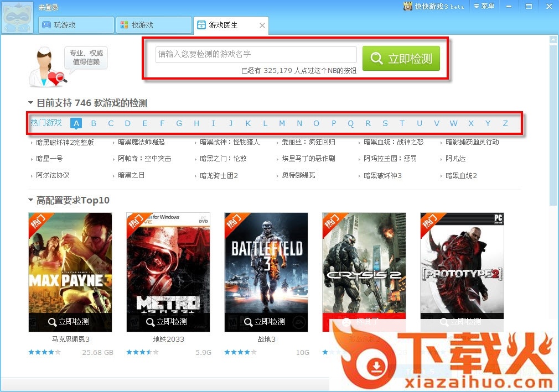Open the 暗黑战神：怪物猎人 game link
Screen dimensions: 559x392
[x=230, y=142]
